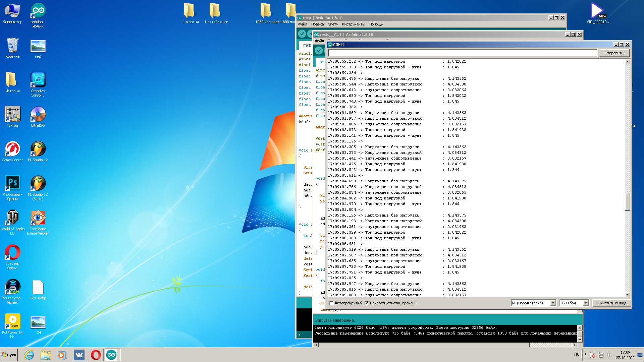Image resolution: width=644 pixels, height=362 pixels.
Task: Open Opera browser from the taskbar
Action: coord(96,355)
